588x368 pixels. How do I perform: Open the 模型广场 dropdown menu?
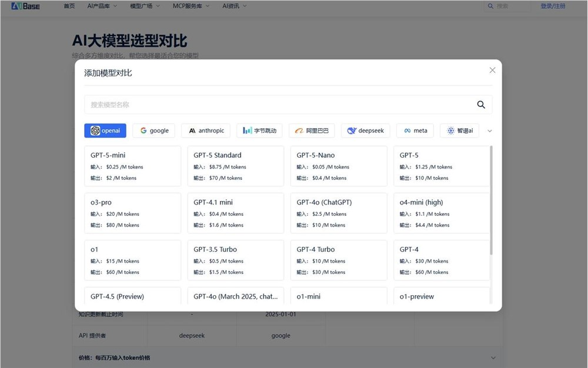coord(141,6)
